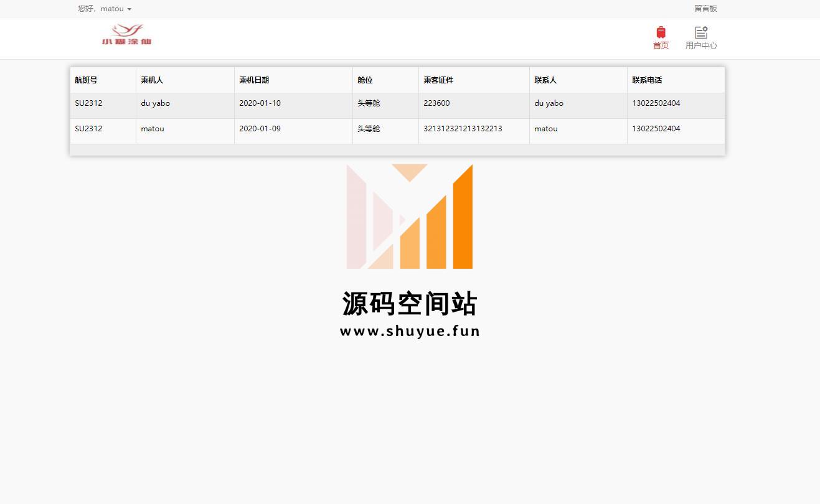Select the date 2020-01-09
820x504 pixels.
click(260, 129)
